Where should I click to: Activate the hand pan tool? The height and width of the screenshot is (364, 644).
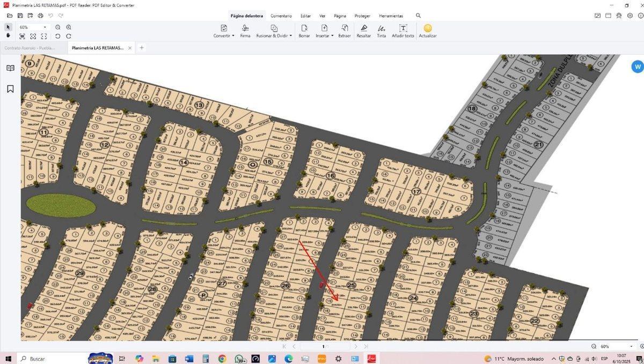(x=8, y=36)
